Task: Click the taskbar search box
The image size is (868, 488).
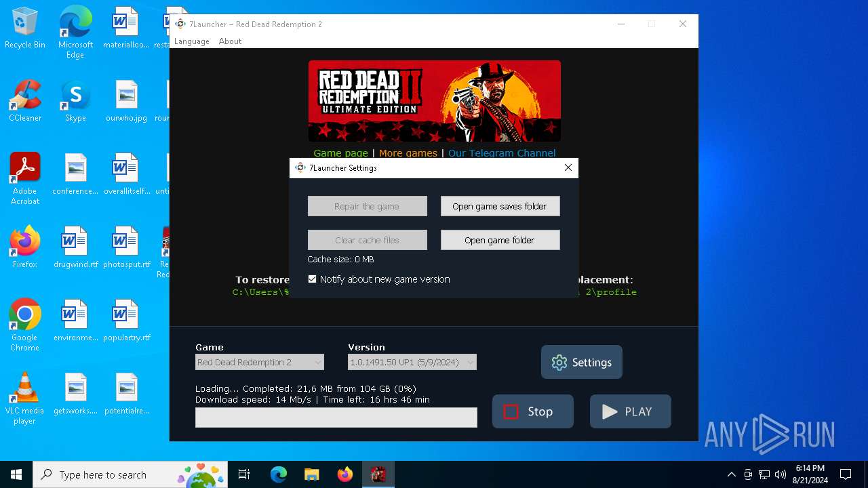Action: [x=132, y=474]
